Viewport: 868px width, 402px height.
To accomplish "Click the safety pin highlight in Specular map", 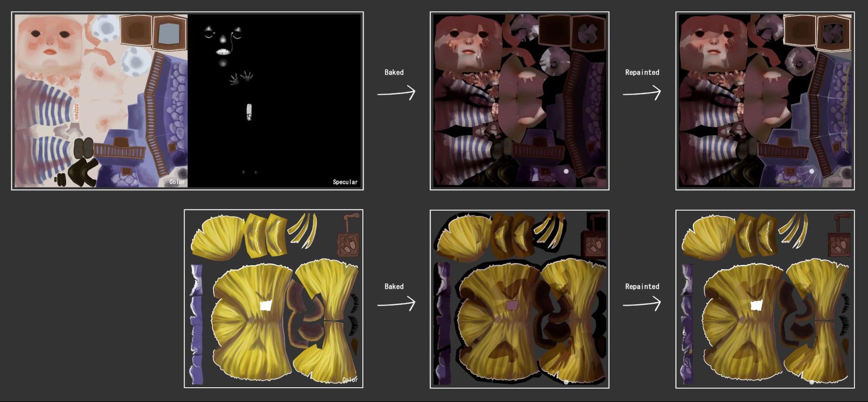I will (249, 112).
